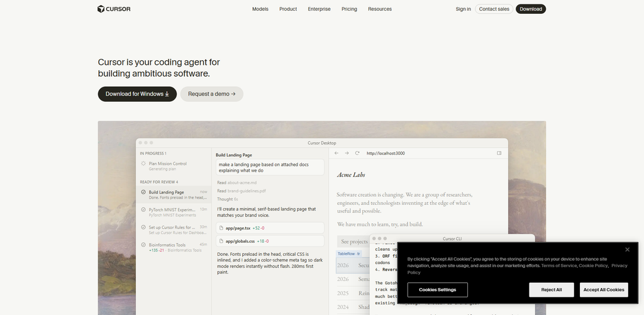Select the Set up Cursor Rules task
Viewport: 644px width, 315px height.
point(174,229)
